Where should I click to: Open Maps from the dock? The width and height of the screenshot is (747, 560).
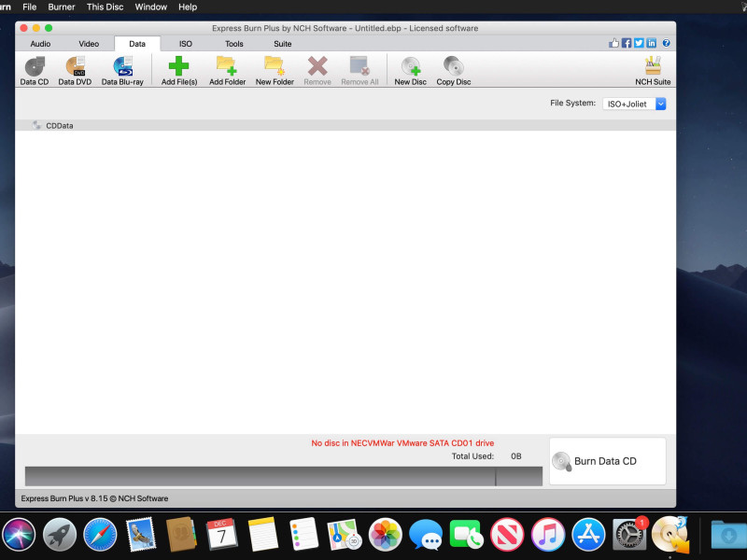(344, 535)
